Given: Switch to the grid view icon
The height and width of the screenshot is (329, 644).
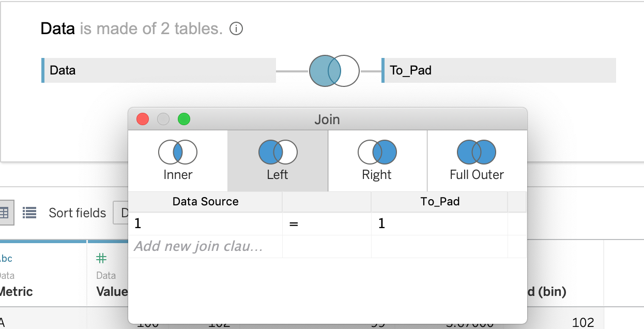Looking at the screenshot, I should coord(5,212).
